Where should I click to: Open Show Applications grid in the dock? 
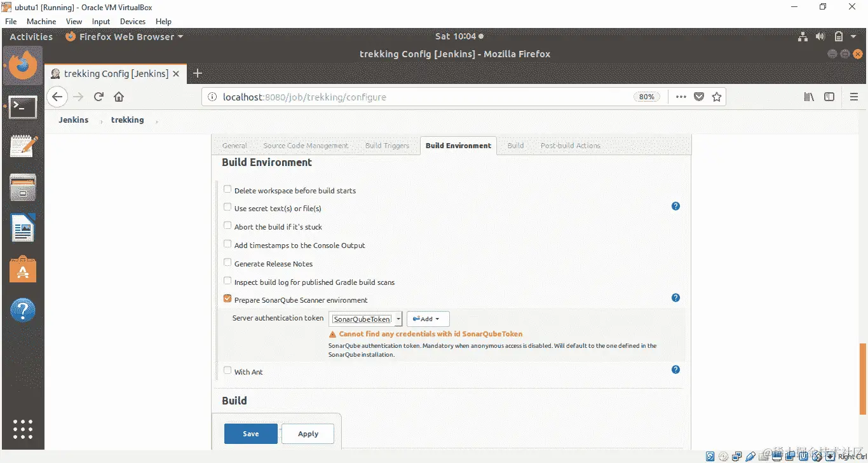[23, 429]
